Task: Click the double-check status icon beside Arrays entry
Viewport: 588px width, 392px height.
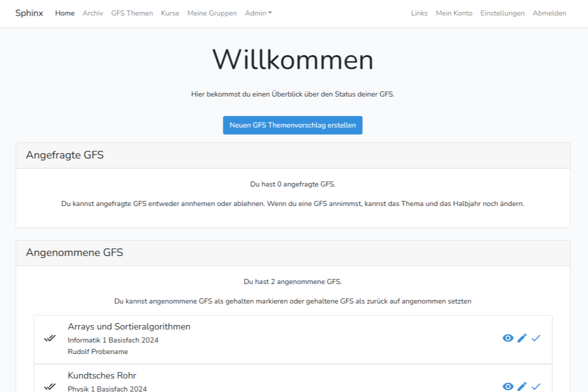Action: pos(50,338)
